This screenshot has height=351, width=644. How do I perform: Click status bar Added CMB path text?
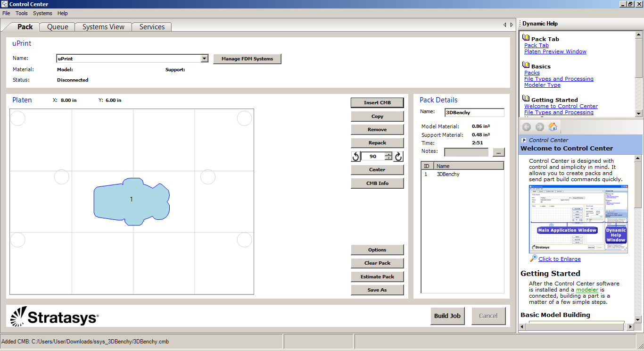85,342
